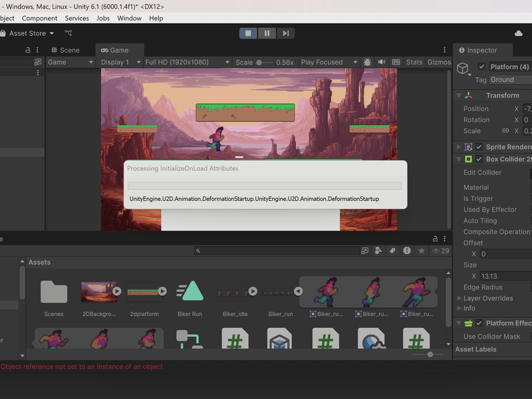The height and width of the screenshot is (399, 532).
Task: Disable the Platform Effector checkbox
Action: [479, 323]
